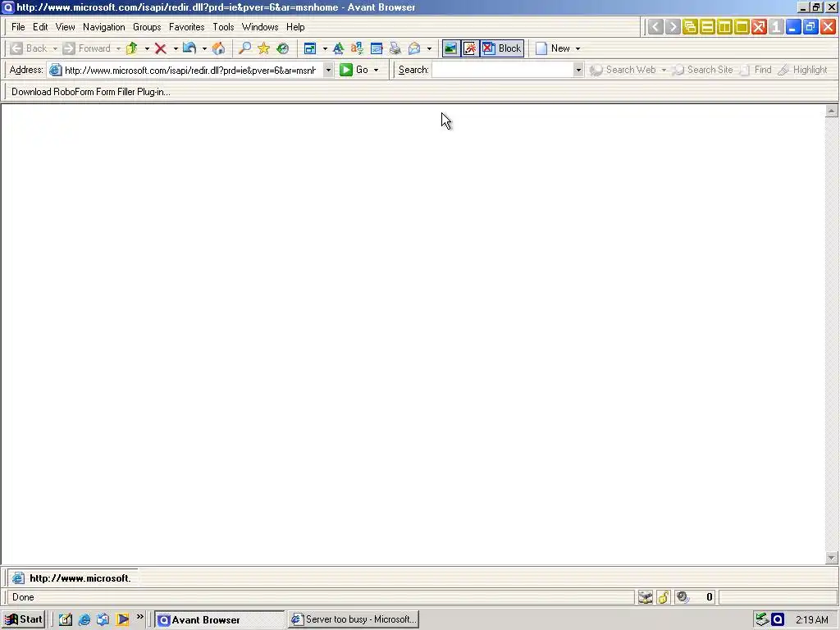The image size is (840, 630).
Task: Click Download RoboForm Form Filler Plug-in link
Action: click(91, 92)
